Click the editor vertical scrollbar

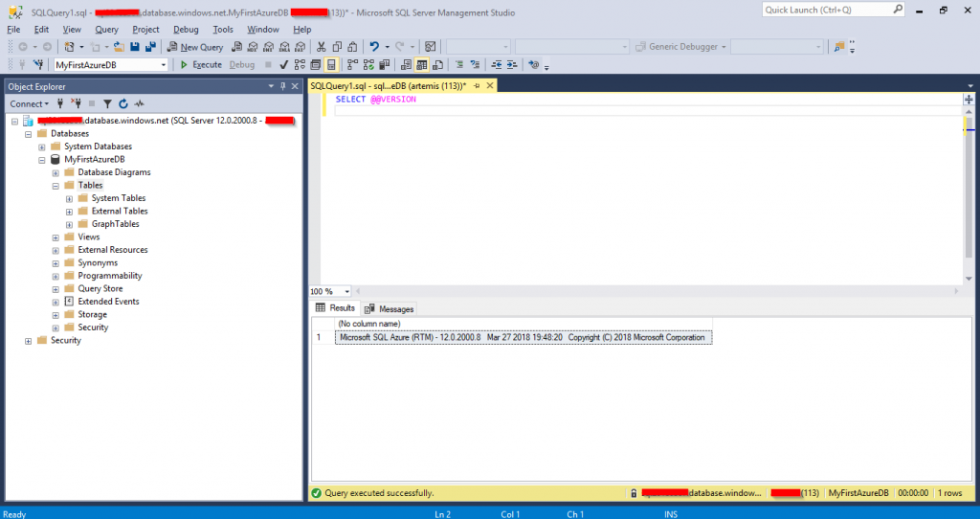[x=969, y=193]
